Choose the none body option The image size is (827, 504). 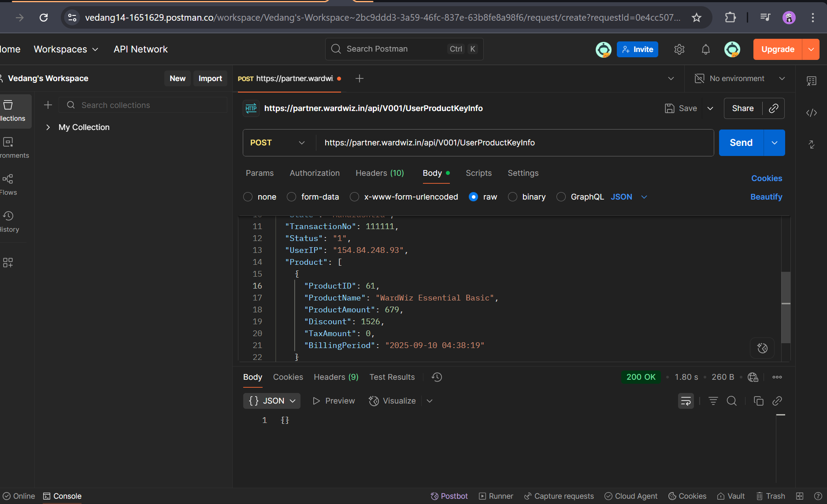[248, 197]
